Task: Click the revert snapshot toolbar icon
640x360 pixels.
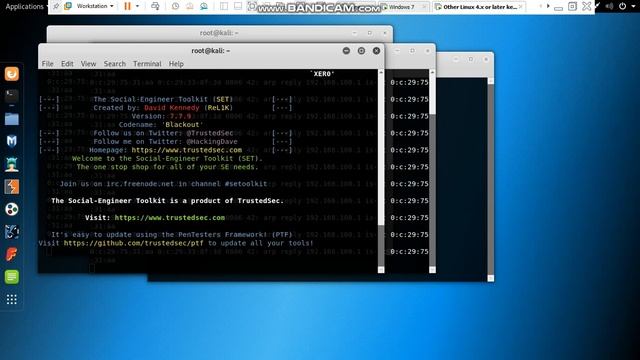Action: [189, 6]
